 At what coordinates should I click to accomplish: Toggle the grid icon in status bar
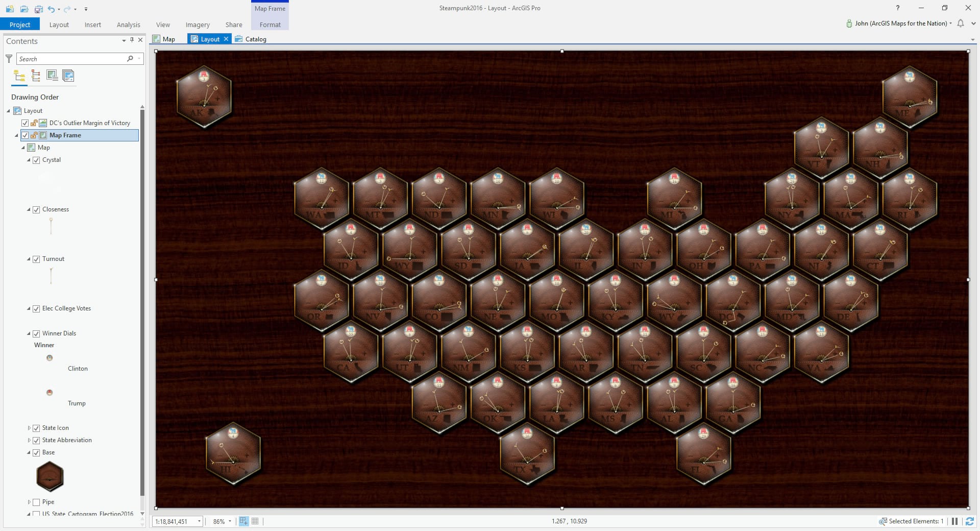pos(255,521)
